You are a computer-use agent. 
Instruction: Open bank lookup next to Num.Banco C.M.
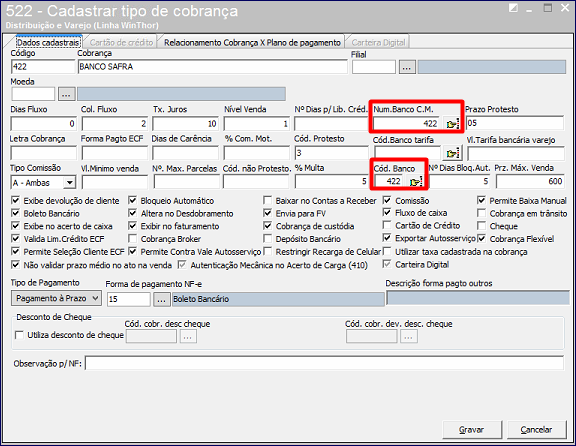(x=452, y=124)
